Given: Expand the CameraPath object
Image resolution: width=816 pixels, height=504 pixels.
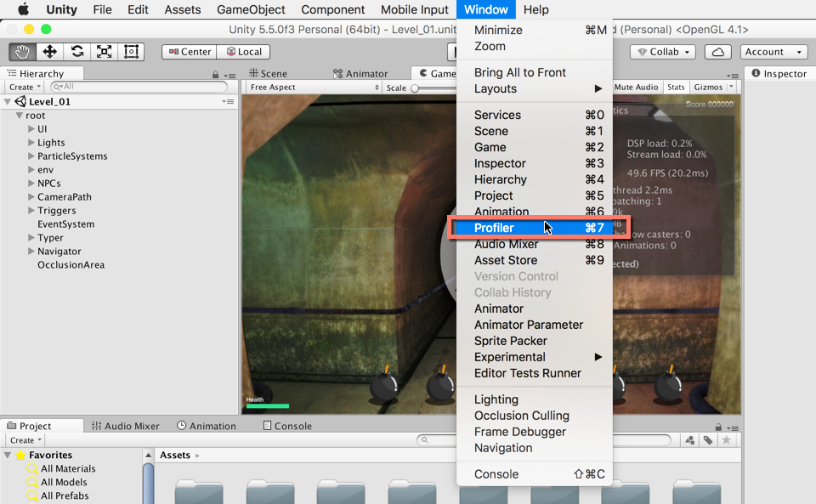Looking at the screenshot, I should [x=31, y=196].
